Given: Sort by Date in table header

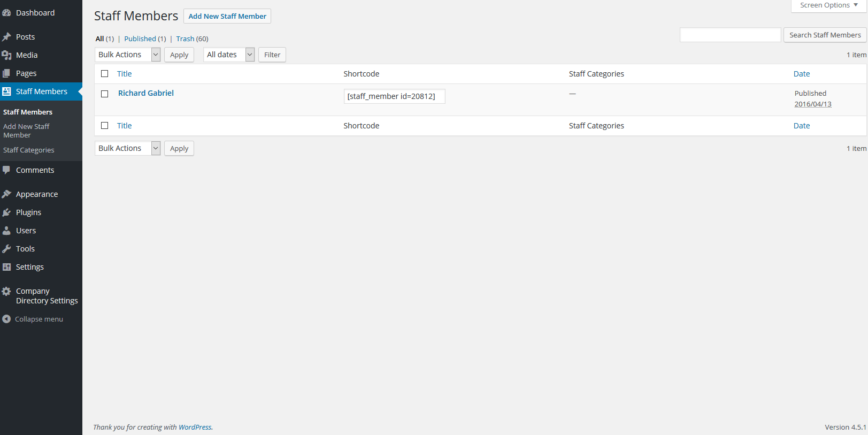Looking at the screenshot, I should point(802,74).
